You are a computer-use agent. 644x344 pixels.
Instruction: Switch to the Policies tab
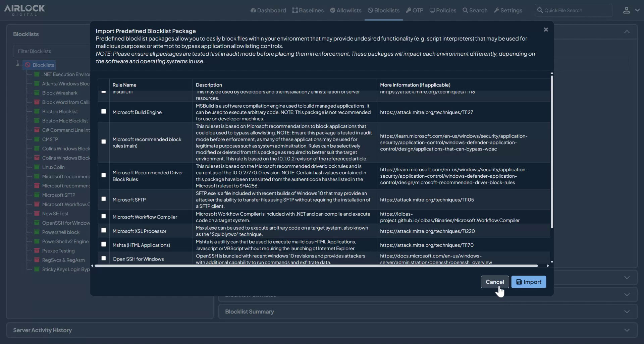tap(443, 10)
